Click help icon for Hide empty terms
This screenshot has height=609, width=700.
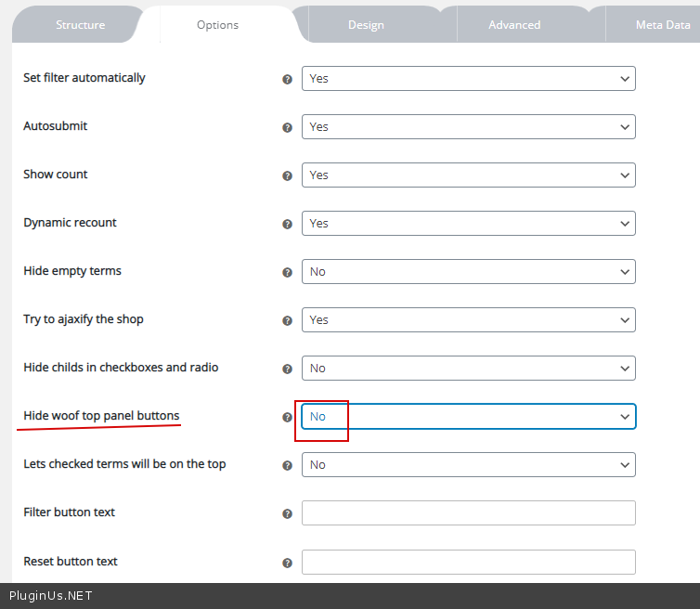pyautogui.click(x=288, y=273)
